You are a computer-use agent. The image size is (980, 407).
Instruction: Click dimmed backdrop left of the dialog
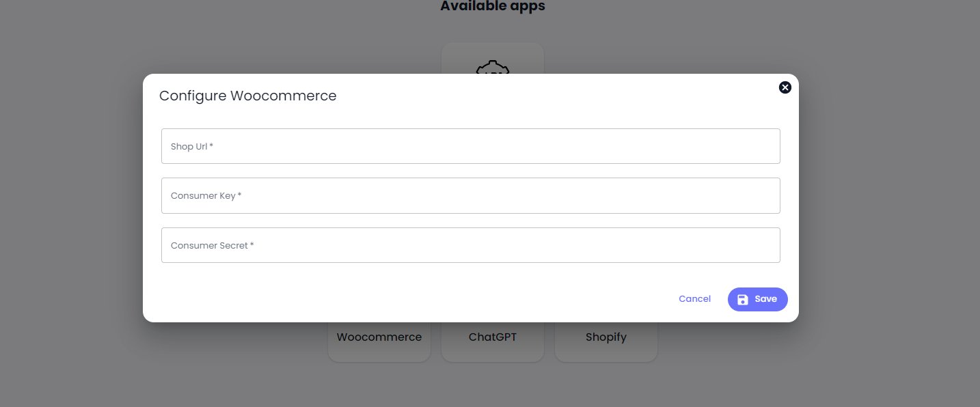pyautogui.click(x=68, y=205)
